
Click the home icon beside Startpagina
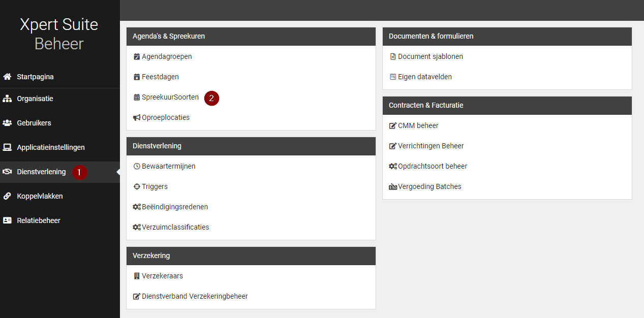pos(7,77)
